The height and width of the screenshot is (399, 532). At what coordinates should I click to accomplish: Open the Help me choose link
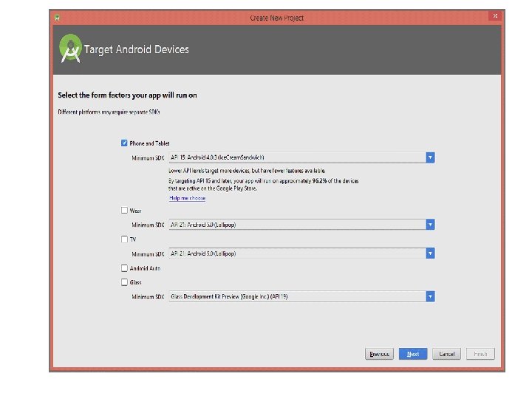(187, 198)
